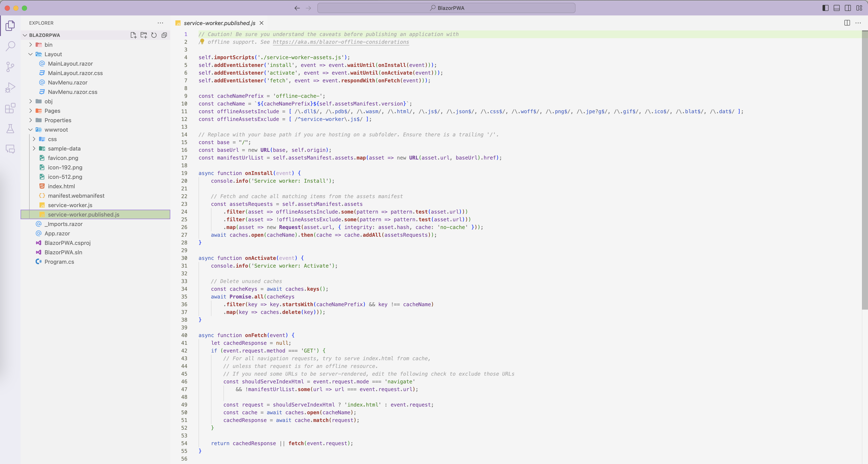
Task: Open the editor more actions menu
Action: tap(858, 23)
